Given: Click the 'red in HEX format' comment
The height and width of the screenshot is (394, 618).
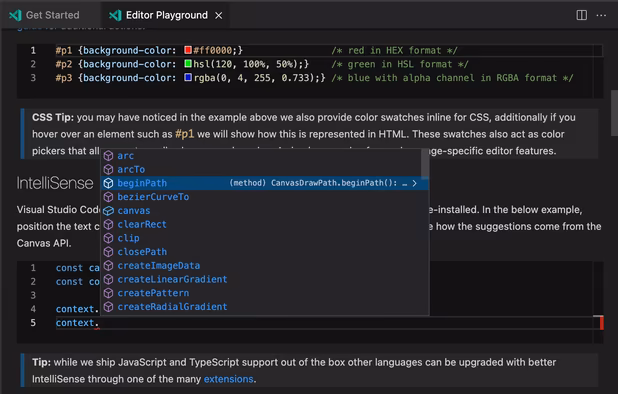Looking at the screenshot, I should pos(394,50).
